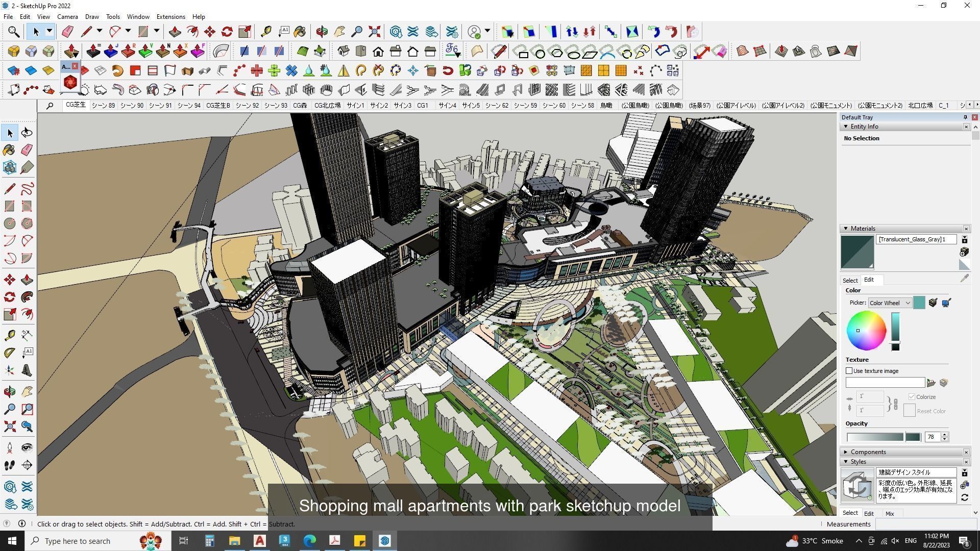Click on the color wheel
Viewport: 980px width, 551px height.
click(x=866, y=331)
